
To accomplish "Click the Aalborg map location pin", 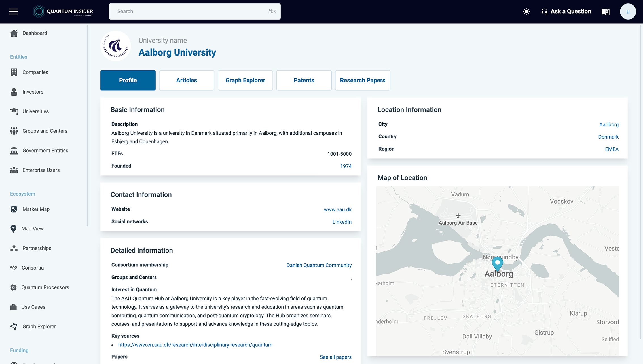I will (x=497, y=264).
